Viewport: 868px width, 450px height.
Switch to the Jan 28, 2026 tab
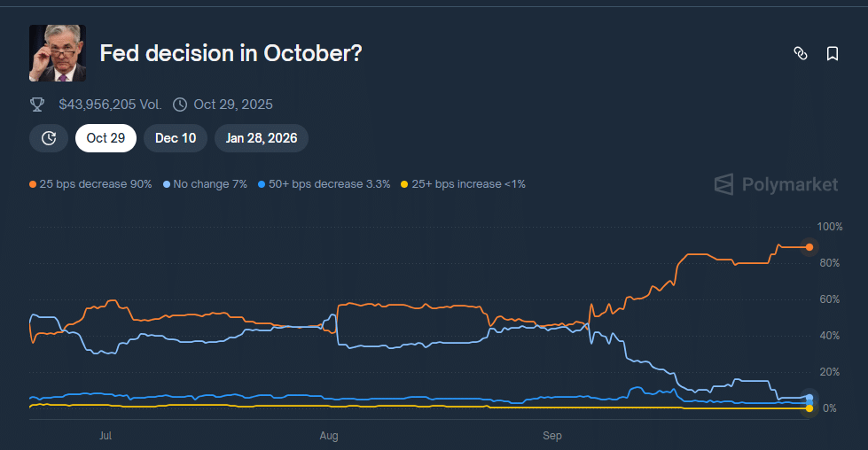tap(262, 138)
